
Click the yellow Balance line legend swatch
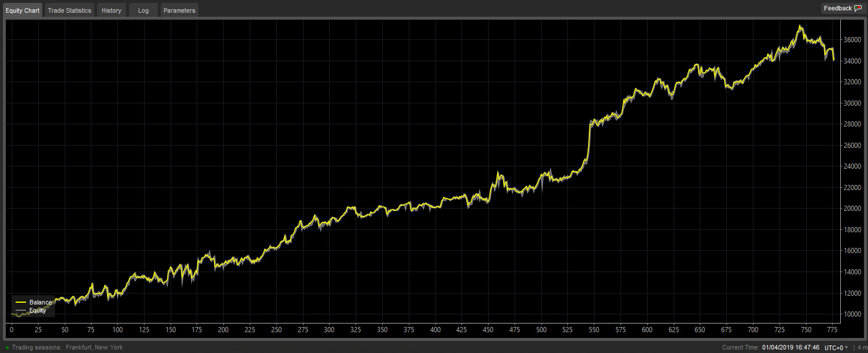pyautogui.click(x=21, y=302)
